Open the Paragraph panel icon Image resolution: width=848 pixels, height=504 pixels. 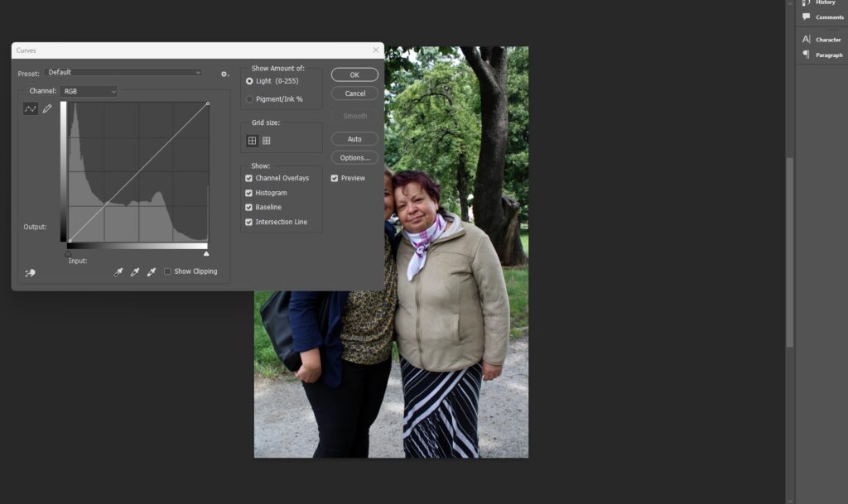point(807,55)
